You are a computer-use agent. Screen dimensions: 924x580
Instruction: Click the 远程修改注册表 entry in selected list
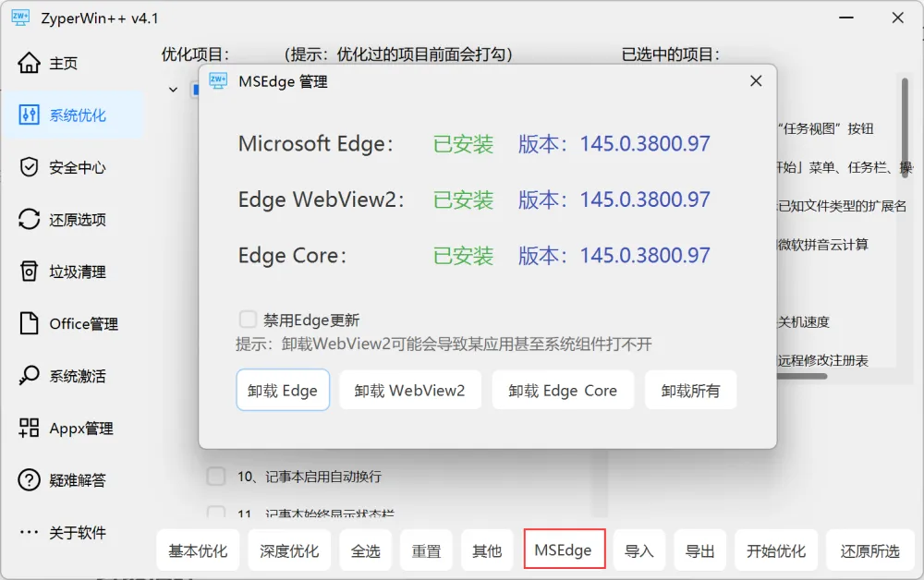(x=822, y=360)
